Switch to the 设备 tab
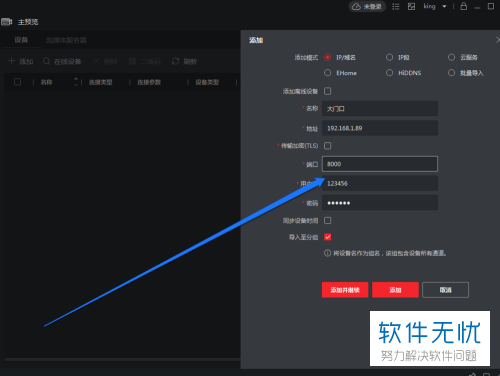This screenshot has height=376, width=500. tap(21, 40)
